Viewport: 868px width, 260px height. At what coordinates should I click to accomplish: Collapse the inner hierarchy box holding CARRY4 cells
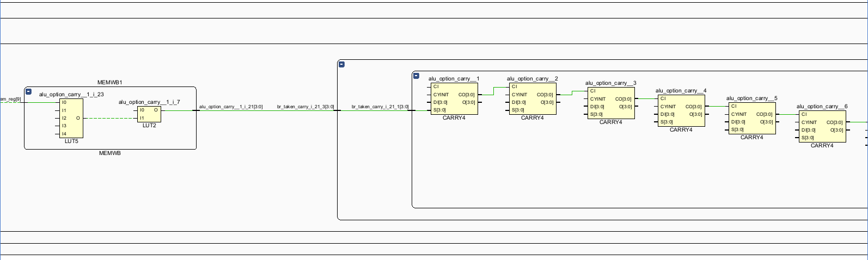click(x=416, y=76)
